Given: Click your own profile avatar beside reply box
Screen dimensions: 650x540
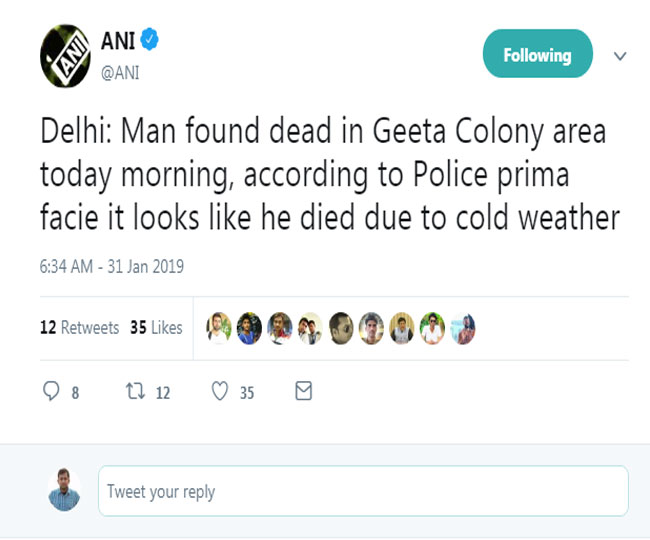Looking at the screenshot, I should click(x=65, y=490).
